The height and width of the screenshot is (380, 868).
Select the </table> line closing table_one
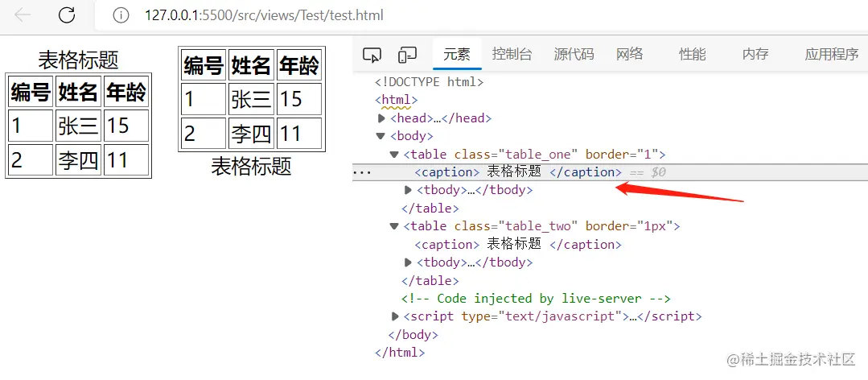(x=430, y=209)
